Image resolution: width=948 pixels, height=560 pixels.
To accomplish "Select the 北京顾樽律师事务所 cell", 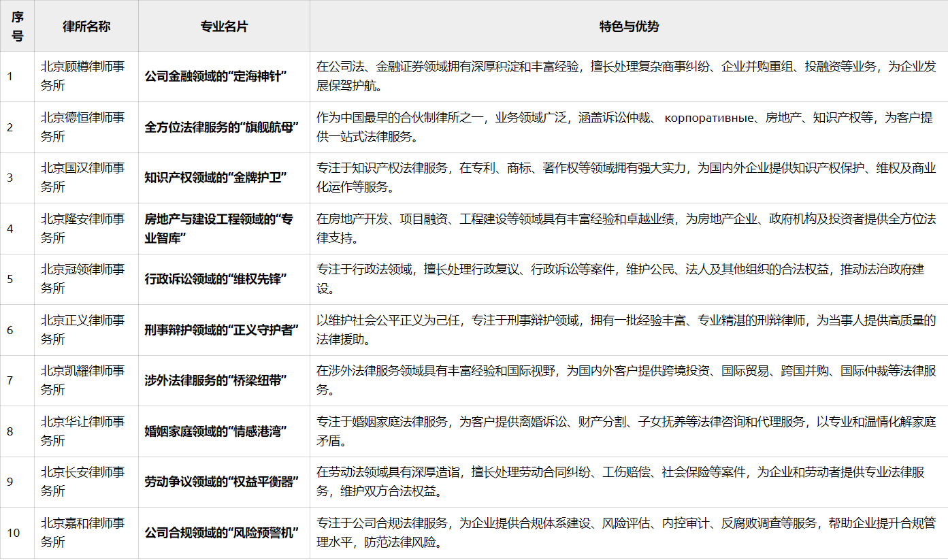I will [x=86, y=76].
